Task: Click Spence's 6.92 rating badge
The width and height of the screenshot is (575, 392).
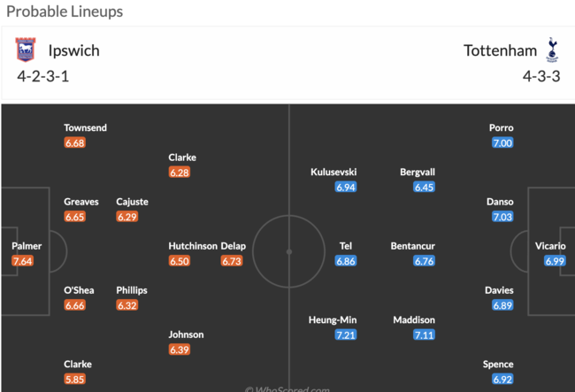Action: (x=502, y=379)
